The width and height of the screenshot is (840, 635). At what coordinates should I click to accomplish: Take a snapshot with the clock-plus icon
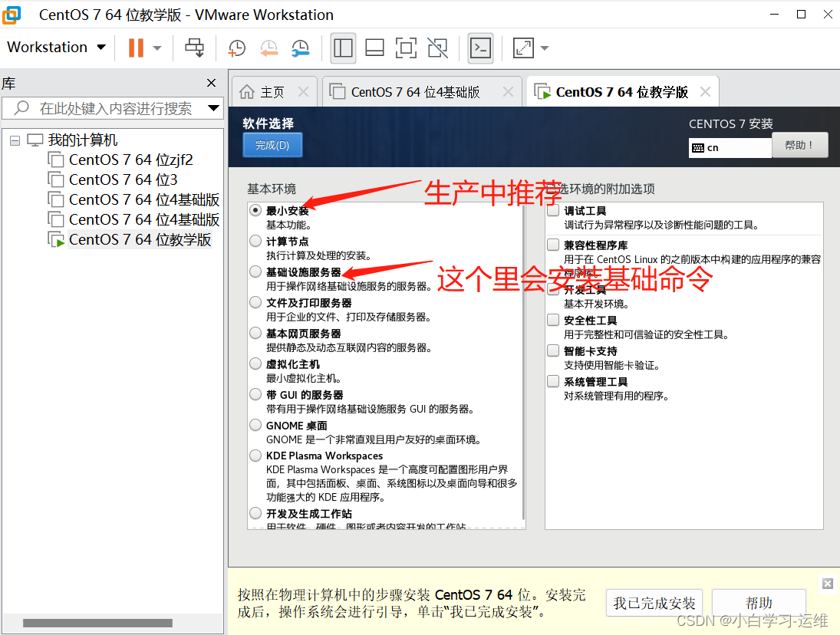coord(237,48)
